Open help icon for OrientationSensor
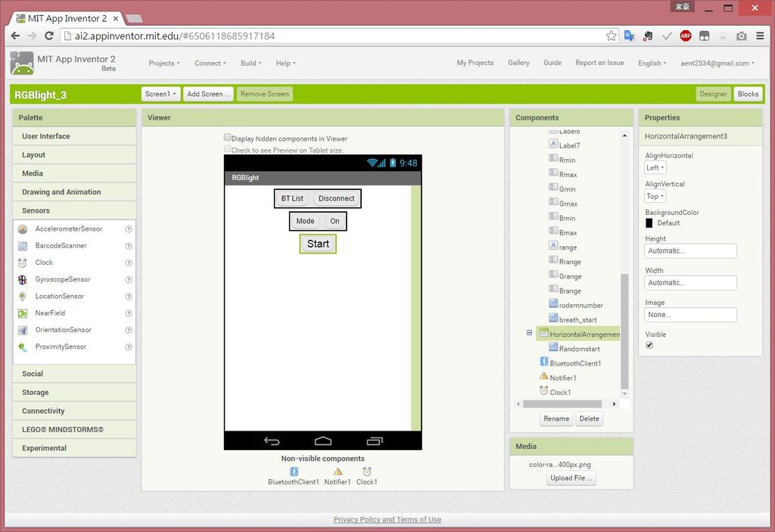This screenshot has height=532, width=775. [x=129, y=330]
